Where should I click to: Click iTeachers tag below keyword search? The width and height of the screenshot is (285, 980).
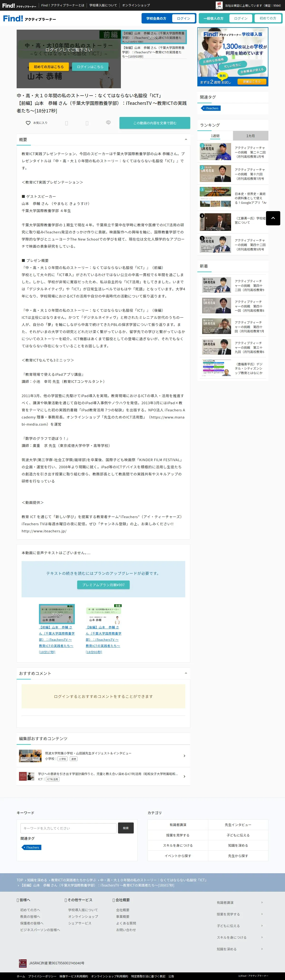coord(32,847)
